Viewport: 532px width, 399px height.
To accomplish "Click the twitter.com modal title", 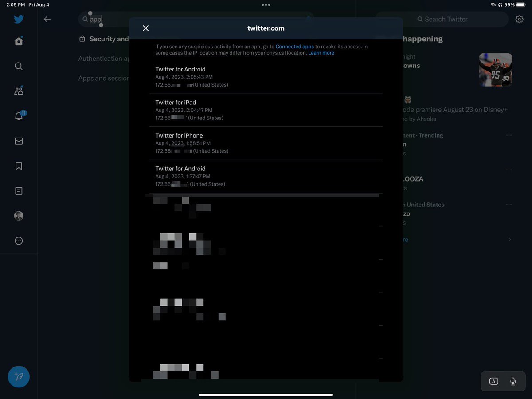I will (x=266, y=28).
